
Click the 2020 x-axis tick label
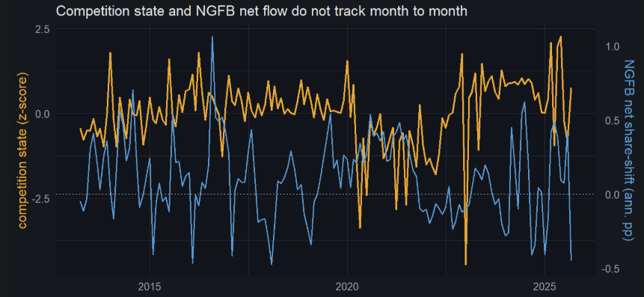[x=348, y=286]
